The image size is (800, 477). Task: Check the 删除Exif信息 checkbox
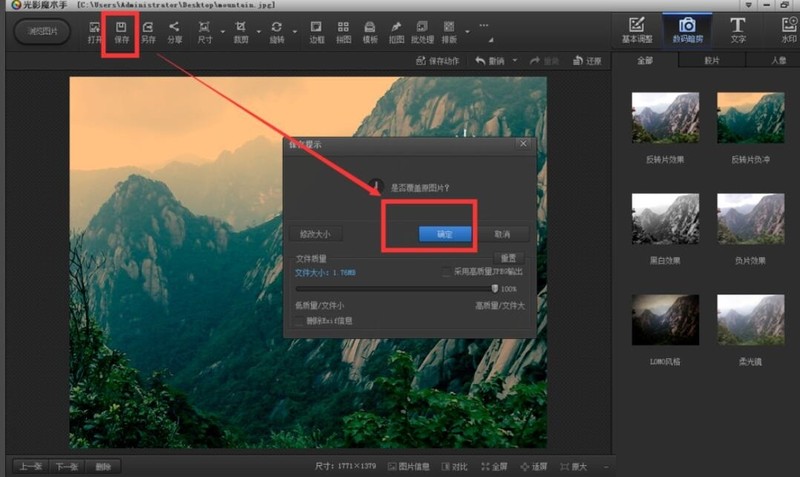tap(299, 321)
